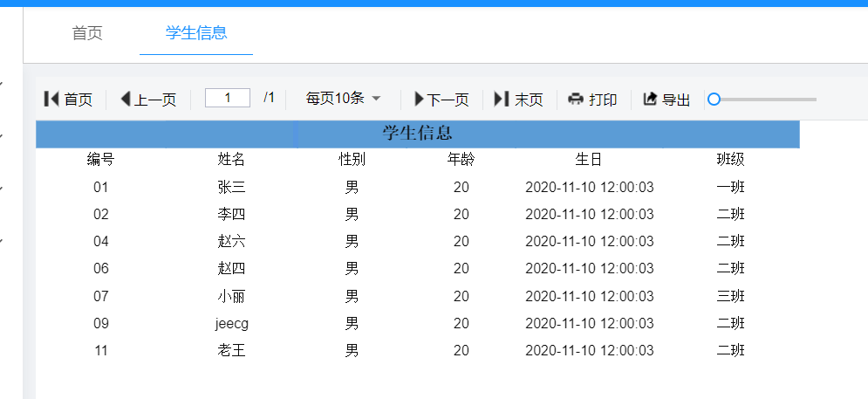Click the 学生信息 report title header

(417, 133)
